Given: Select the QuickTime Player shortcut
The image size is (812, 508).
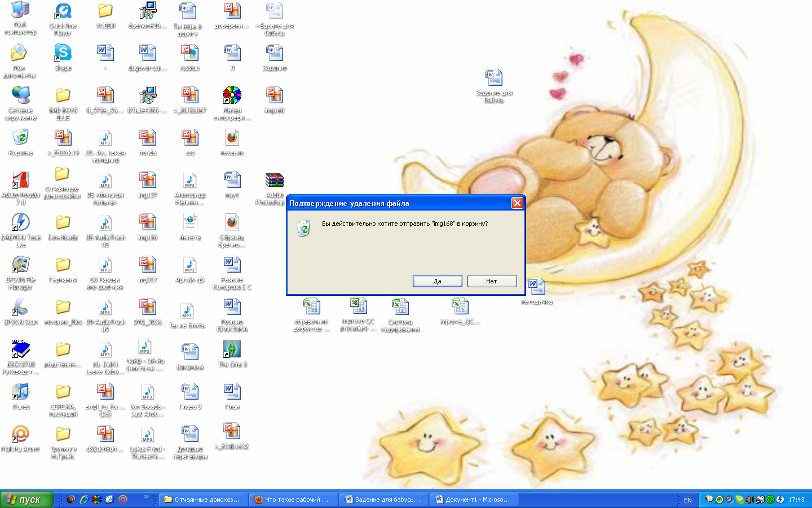Looking at the screenshot, I should pos(63,19).
